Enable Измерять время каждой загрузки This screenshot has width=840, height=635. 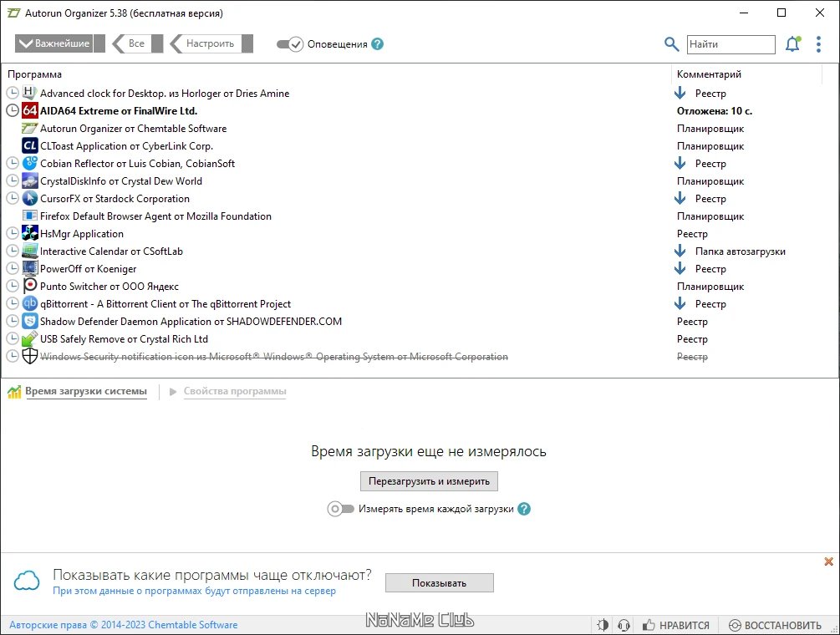coord(341,508)
